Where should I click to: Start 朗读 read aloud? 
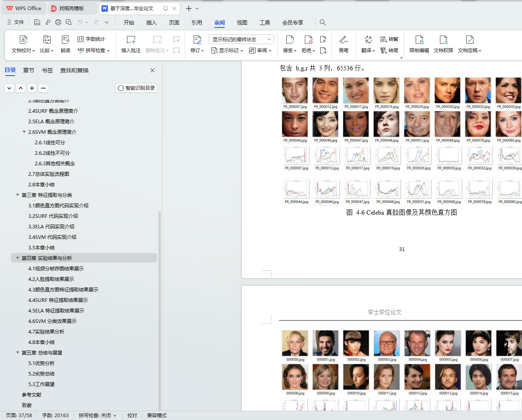[x=66, y=44]
